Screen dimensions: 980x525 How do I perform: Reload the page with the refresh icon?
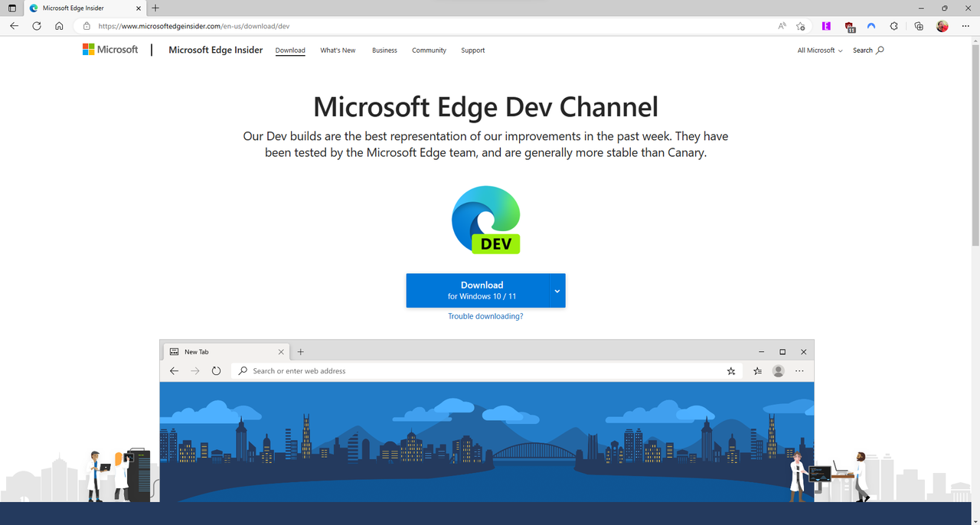(x=37, y=26)
